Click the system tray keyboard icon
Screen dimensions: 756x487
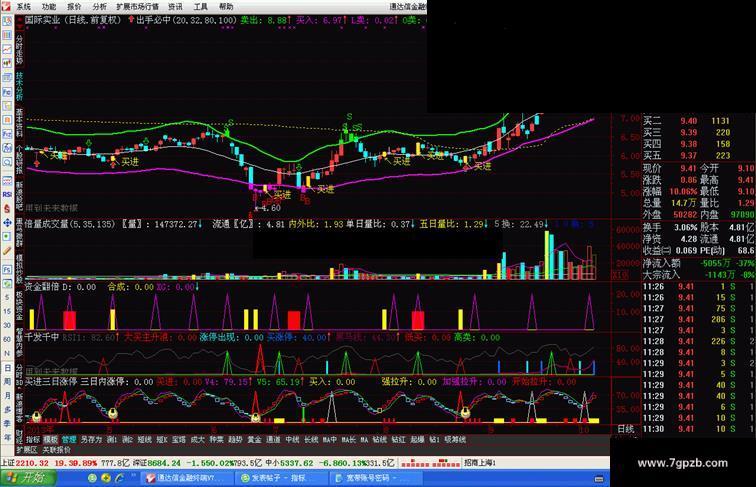599,479
